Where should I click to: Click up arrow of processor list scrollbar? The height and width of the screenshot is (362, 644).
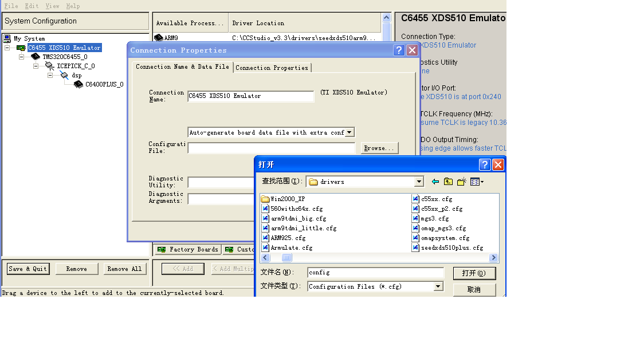(387, 18)
